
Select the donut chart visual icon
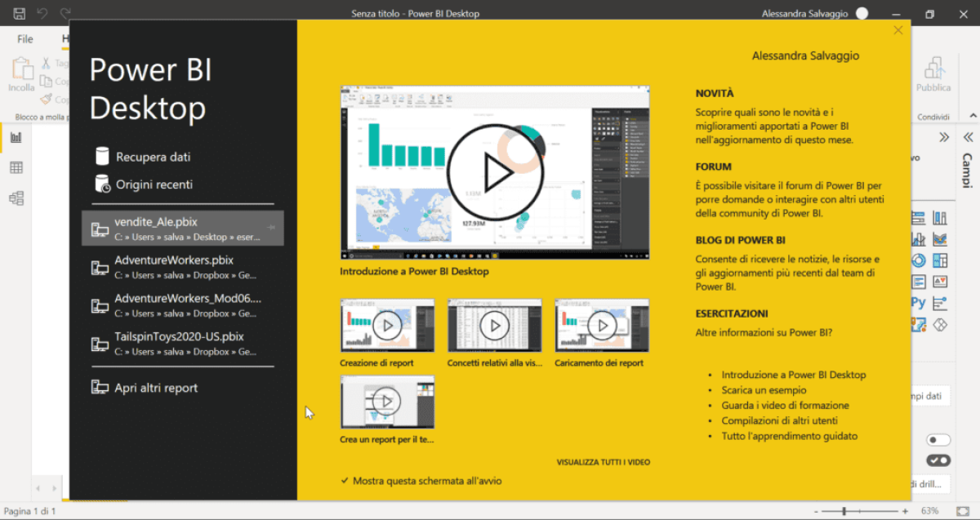tap(918, 260)
